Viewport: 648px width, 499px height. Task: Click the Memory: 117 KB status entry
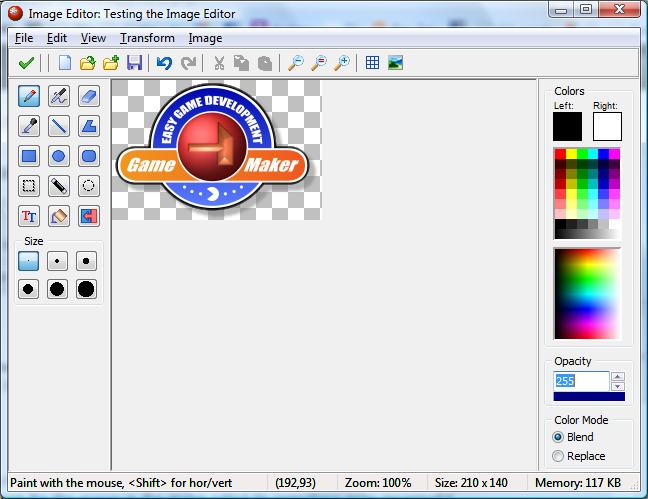[x=578, y=483]
